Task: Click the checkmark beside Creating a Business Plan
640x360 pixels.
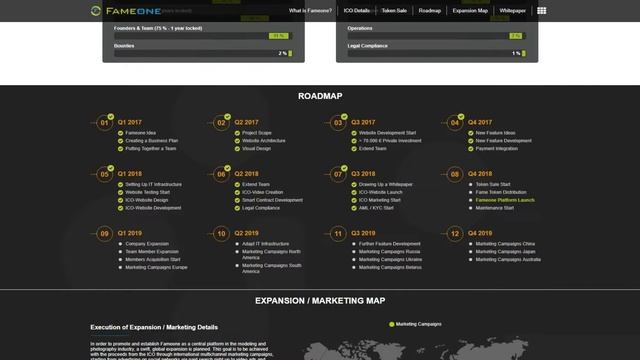Action: [120, 141]
